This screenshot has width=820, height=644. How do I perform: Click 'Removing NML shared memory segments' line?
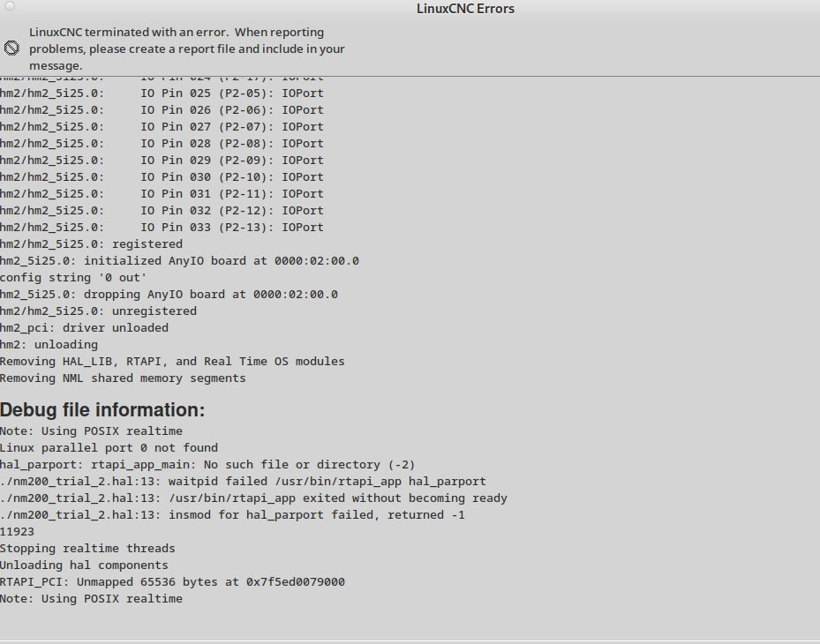click(123, 378)
